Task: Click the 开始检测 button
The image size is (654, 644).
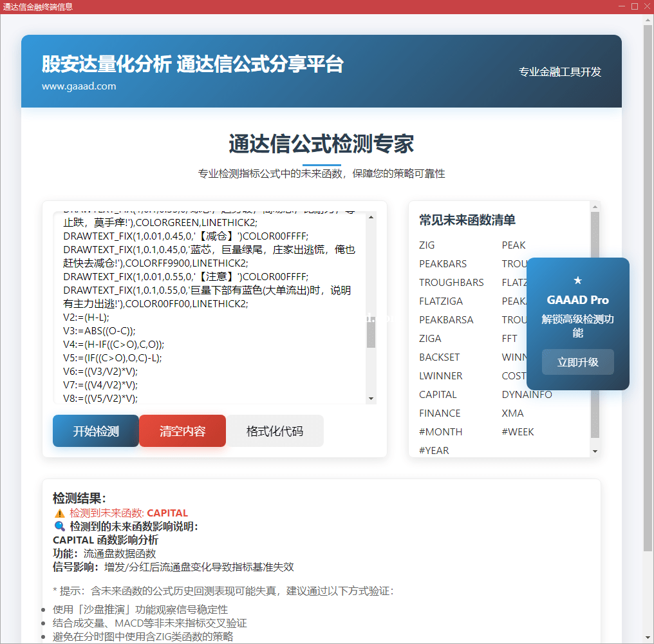Action: pyautogui.click(x=95, y=431)
